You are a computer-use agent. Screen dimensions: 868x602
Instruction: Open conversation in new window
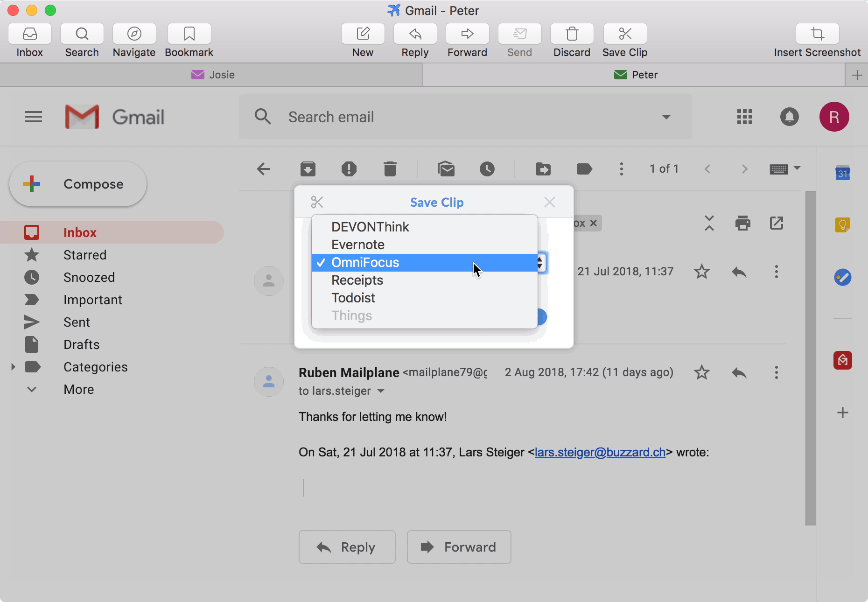777,223
